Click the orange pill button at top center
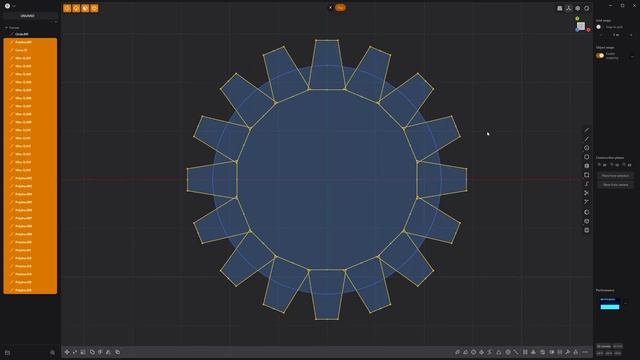 (x=340, y=7)
